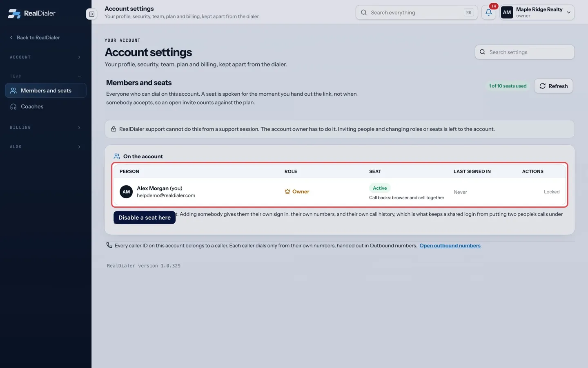Expand the ALSO sidebar section
Screen dimensions: 588x368
pos(46,147)
